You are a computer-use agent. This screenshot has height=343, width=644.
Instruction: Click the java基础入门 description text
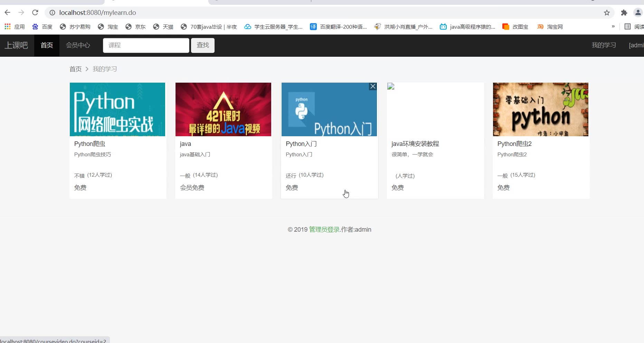coord(195,155)
